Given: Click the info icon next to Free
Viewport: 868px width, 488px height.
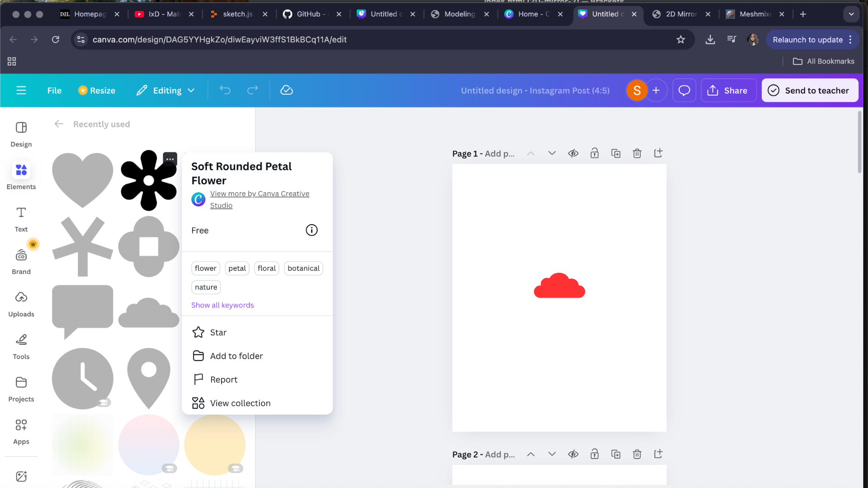Looking at the screenshot, I should coord(311,230).
